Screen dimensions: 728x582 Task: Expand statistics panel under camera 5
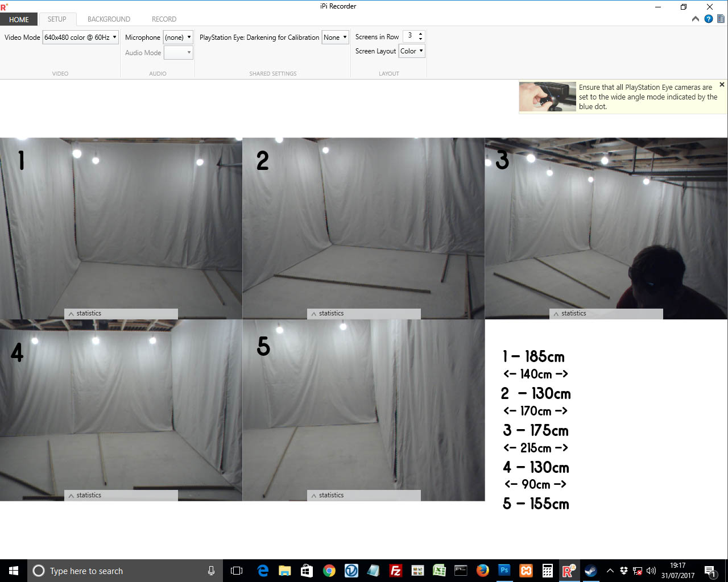click(x=363, y=496)
